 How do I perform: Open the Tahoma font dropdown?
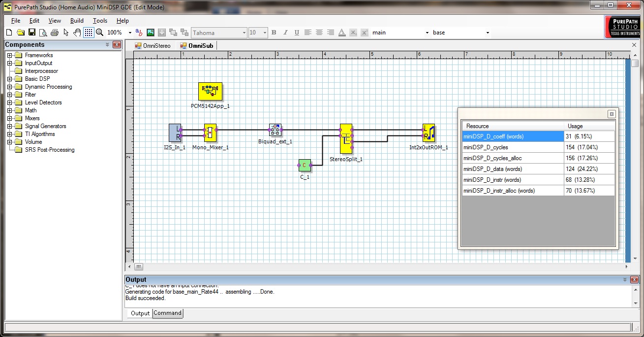244,33
